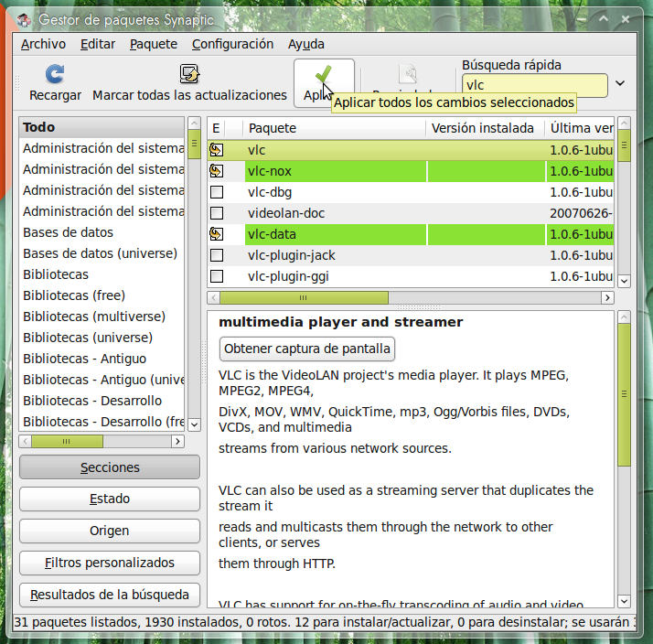
Task: Click the status bar package count text
Action: click(x=323, y=622)
